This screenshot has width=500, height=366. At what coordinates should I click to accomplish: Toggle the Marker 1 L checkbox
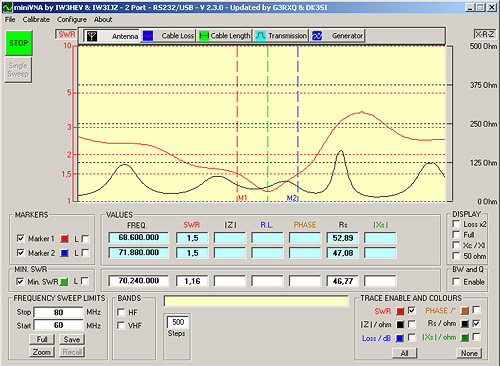pos(85,238)
